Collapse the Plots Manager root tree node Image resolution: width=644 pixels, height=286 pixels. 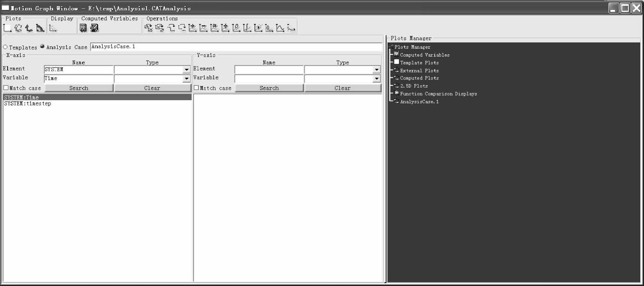pos(391,47)
